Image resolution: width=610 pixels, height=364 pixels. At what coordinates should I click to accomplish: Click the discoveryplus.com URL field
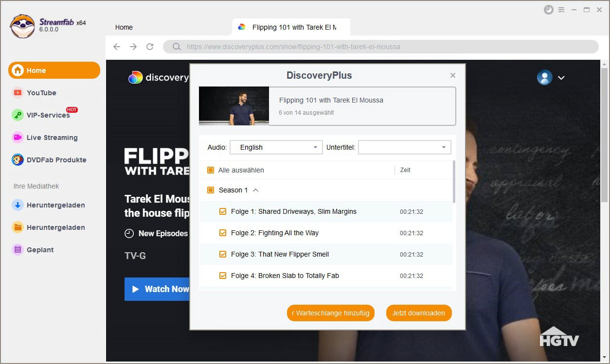coord(381,47)
